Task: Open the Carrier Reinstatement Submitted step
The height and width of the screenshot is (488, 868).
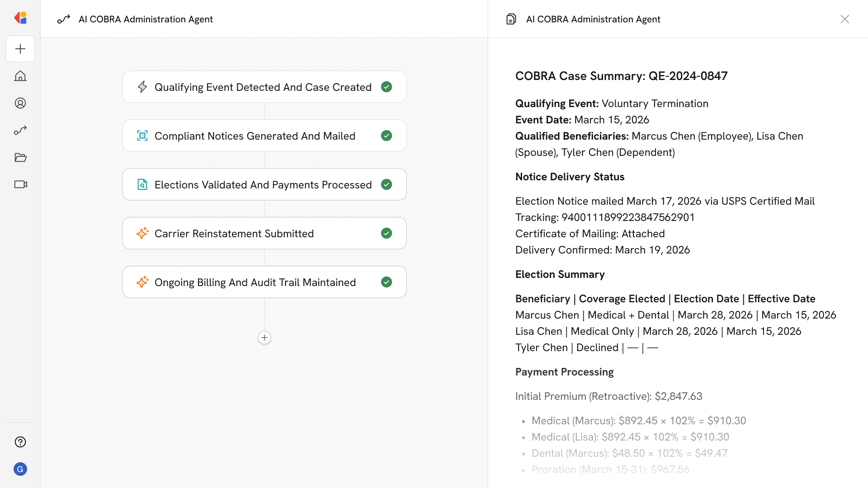Action: pyautogui.click(x=234, y=234)
